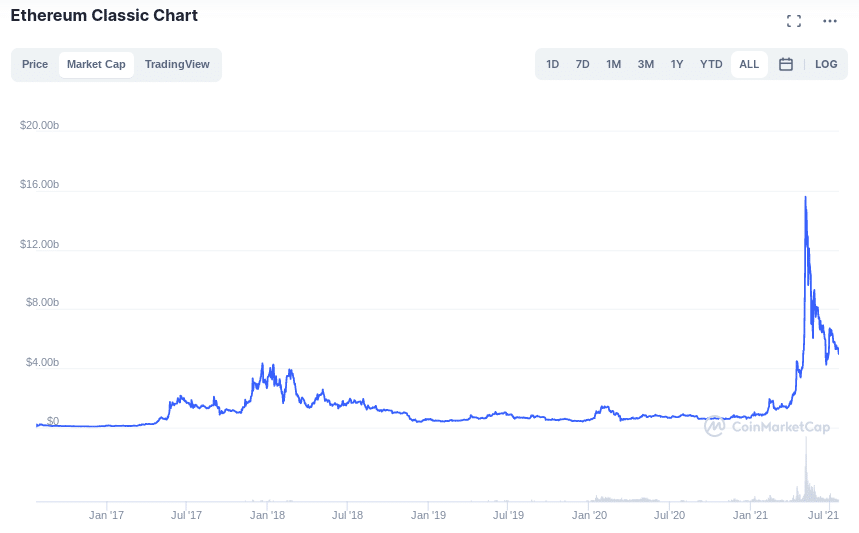Open the chart in fullscreen mode

tap(793, 21)
